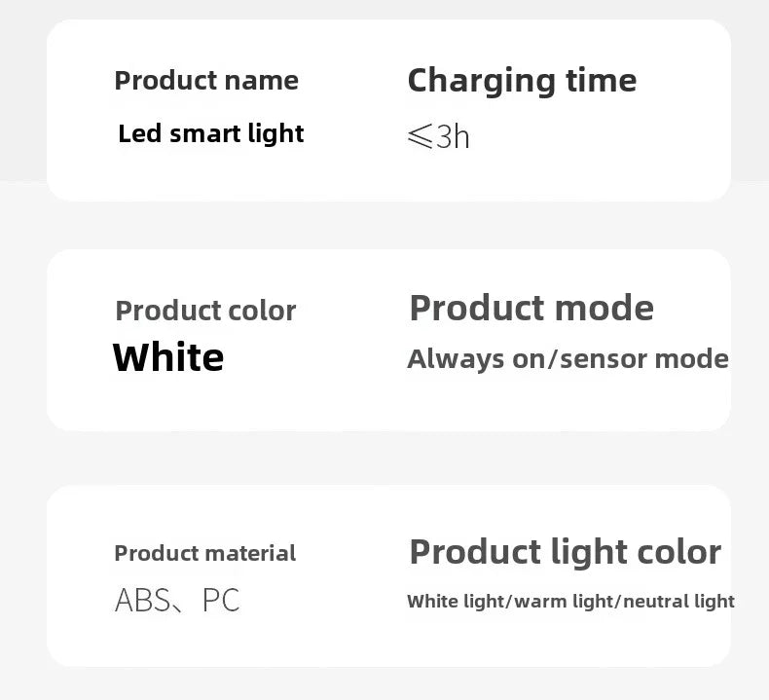The image size is (769, 700).
Task: Click the "Product light color" heading
Action: 565,552
